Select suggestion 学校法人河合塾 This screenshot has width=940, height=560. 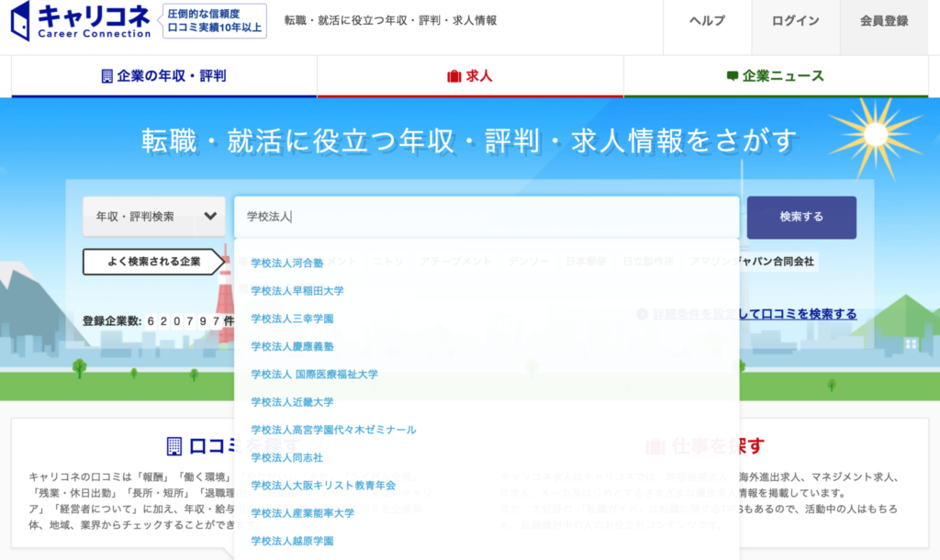tap(287, 263)
